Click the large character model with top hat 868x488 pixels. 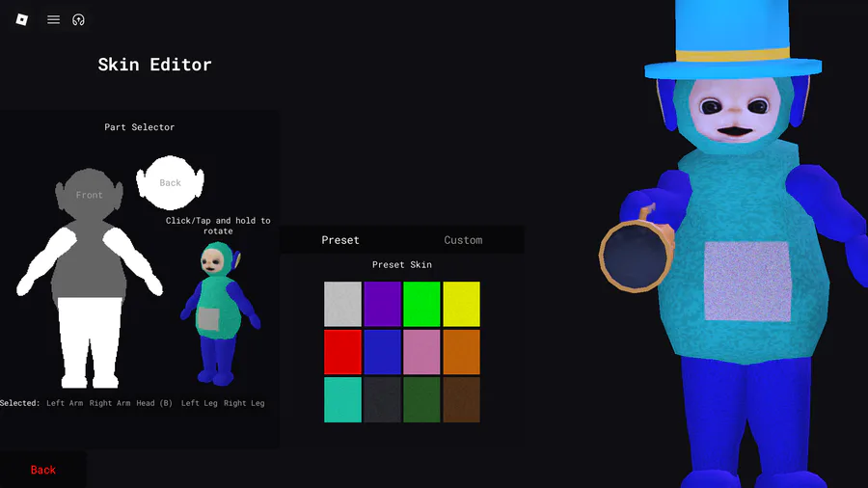736,243
